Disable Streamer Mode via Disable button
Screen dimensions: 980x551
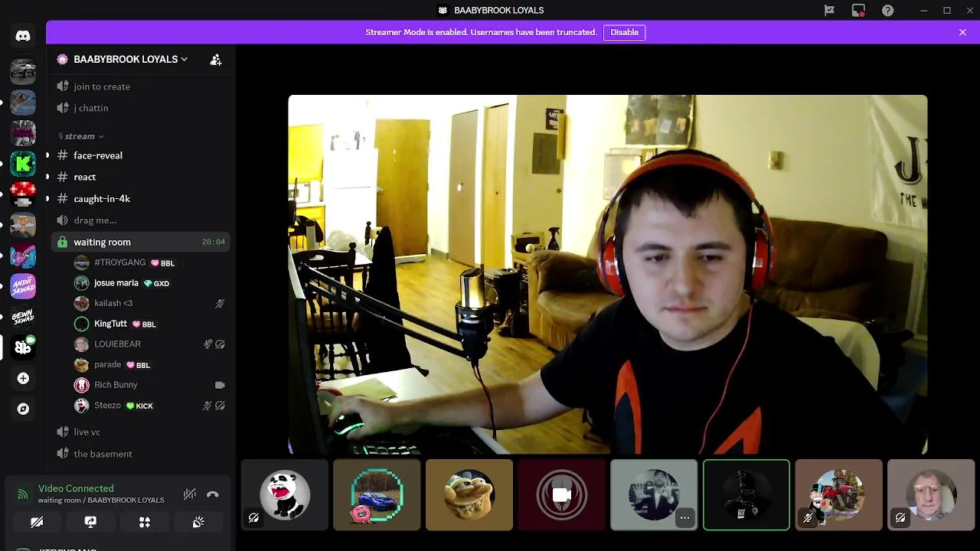point(625,32)
